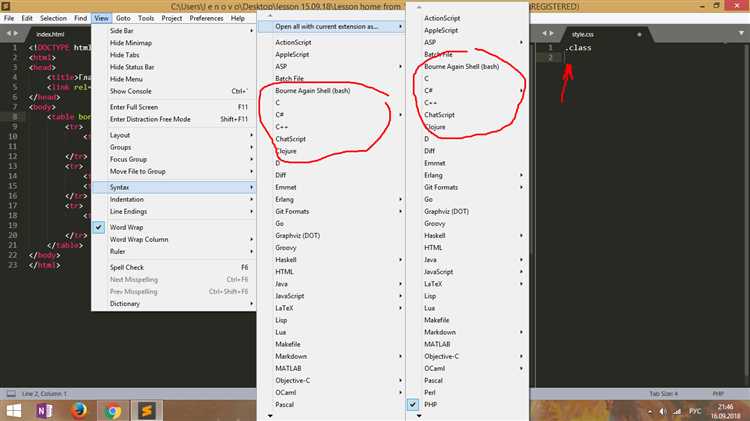Click Hide Status Bar in View menu

[x=136, y=68]
